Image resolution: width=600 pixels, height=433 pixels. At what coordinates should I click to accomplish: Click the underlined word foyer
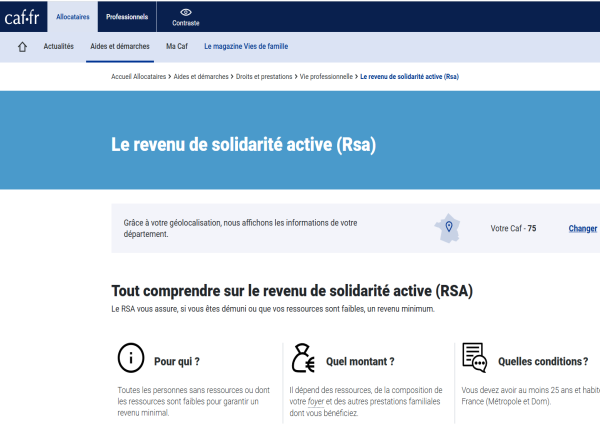point(316,402)
